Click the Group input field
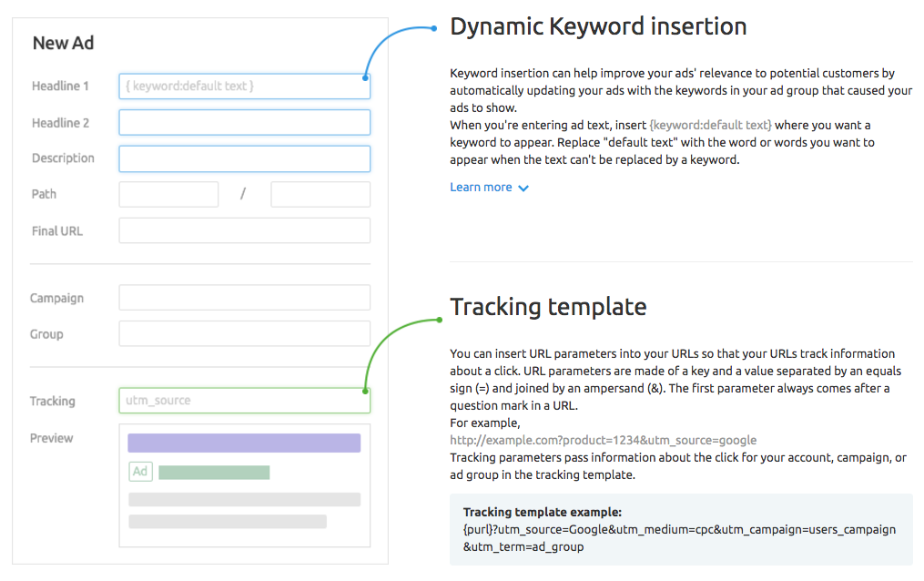Screen dimensions: 924x581 coord(244,334)
